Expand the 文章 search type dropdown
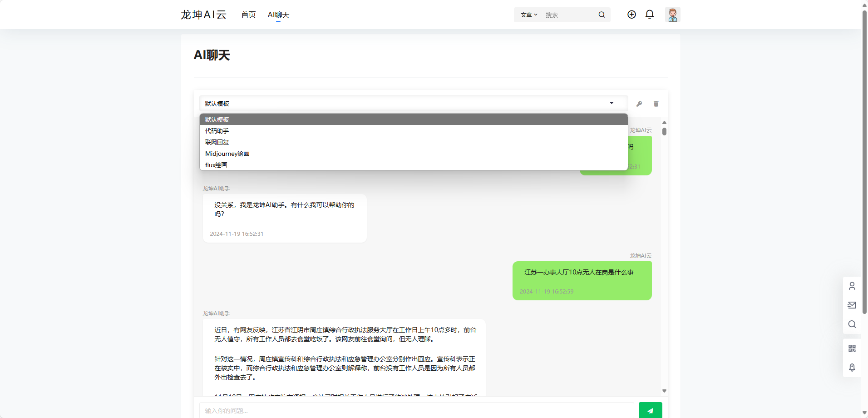Viewport: 868px width, 418px height. [529, 15]
